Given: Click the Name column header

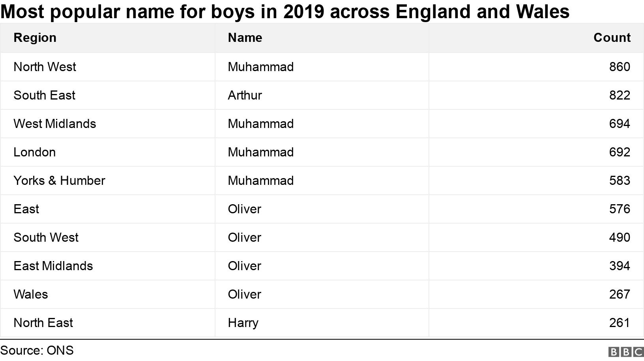Looking at the screenshot, I should point(245,38).
